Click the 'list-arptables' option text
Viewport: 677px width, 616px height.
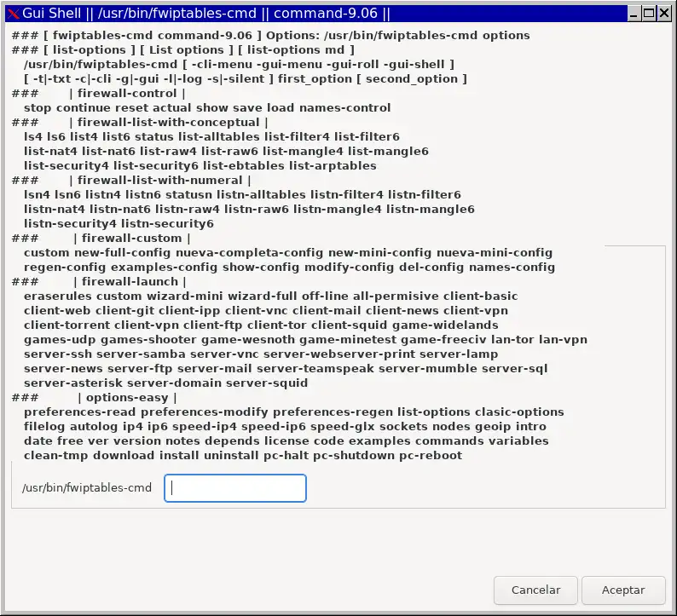coord(333,165)
